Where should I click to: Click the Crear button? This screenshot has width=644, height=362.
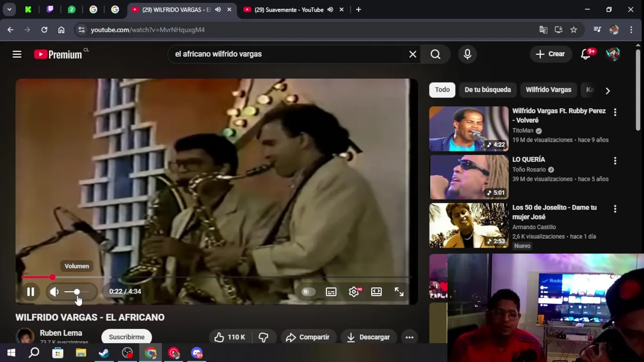(550, 54)
